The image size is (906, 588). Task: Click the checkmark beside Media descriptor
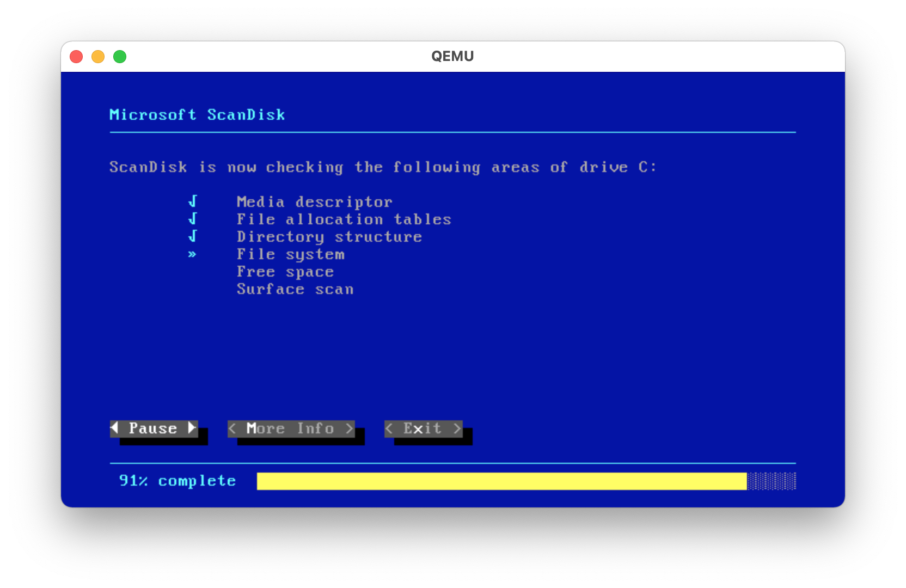[193, 202]
